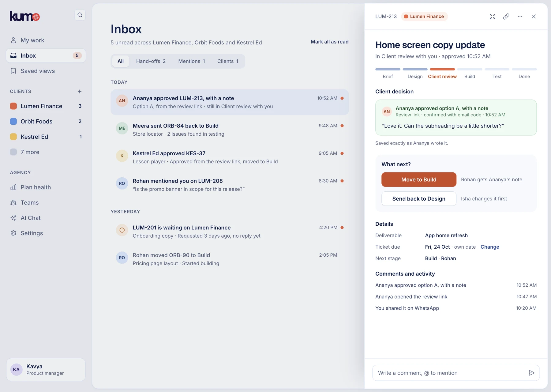Image resolution: width=551 pixels, height=392 pixels.
Task: Click the Lumen Finance tag in panel header
Action: [x=424, y=17]
